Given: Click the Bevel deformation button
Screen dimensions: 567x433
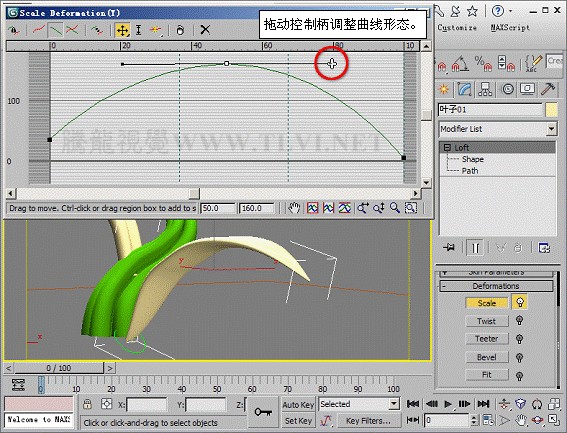Looking at the screenshot, I should click(487, 357).
